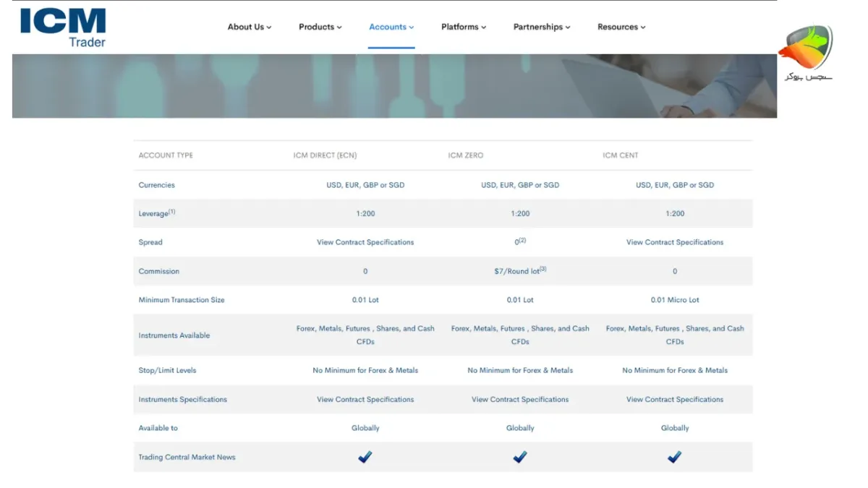Viewport: 868px width, 488px height.
Task: Click the ICM ZERO column header
Action: point(465,155)
